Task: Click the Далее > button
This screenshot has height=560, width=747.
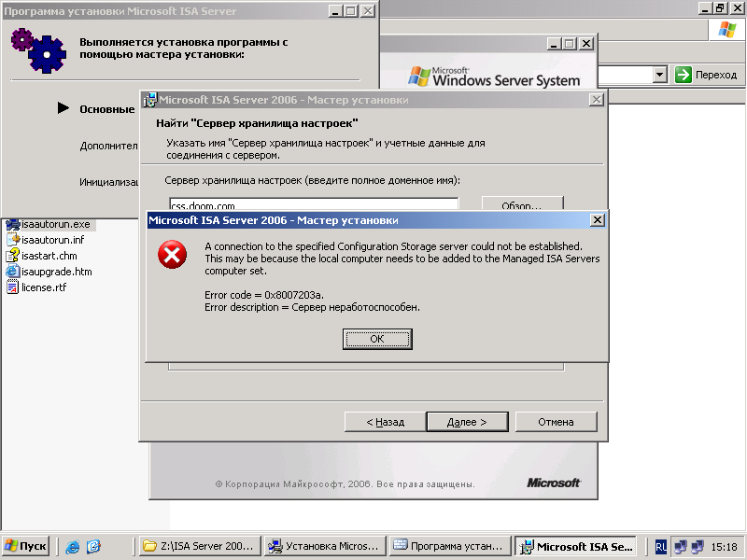Action: click(467, 422)
